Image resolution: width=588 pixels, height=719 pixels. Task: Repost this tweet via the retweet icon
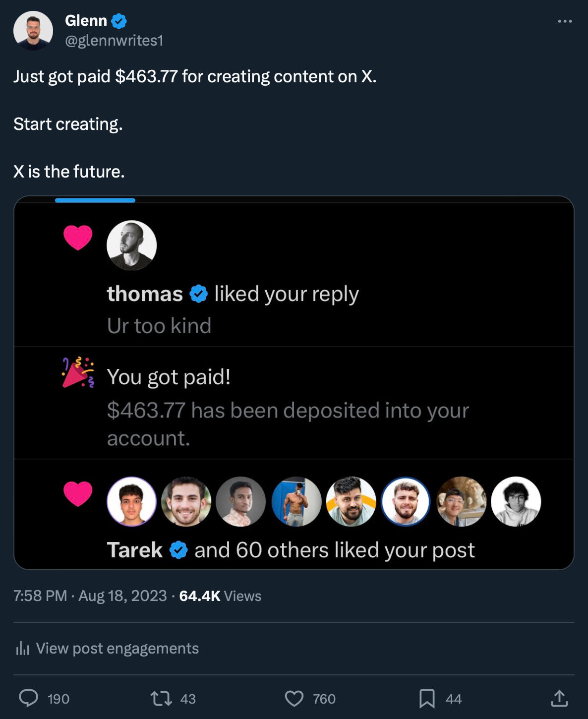pos(161,698)
